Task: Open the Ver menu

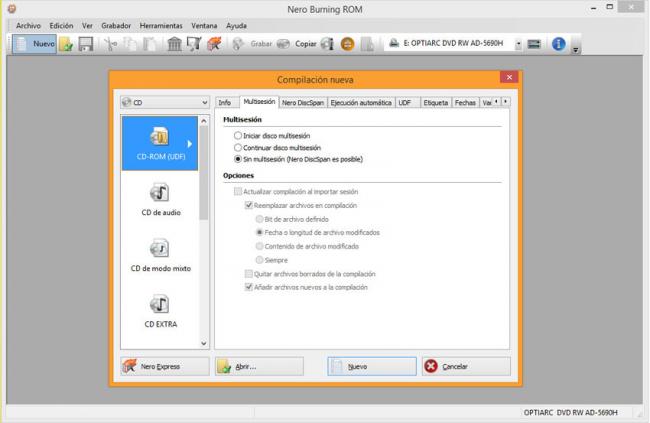Action: point(87,26)
